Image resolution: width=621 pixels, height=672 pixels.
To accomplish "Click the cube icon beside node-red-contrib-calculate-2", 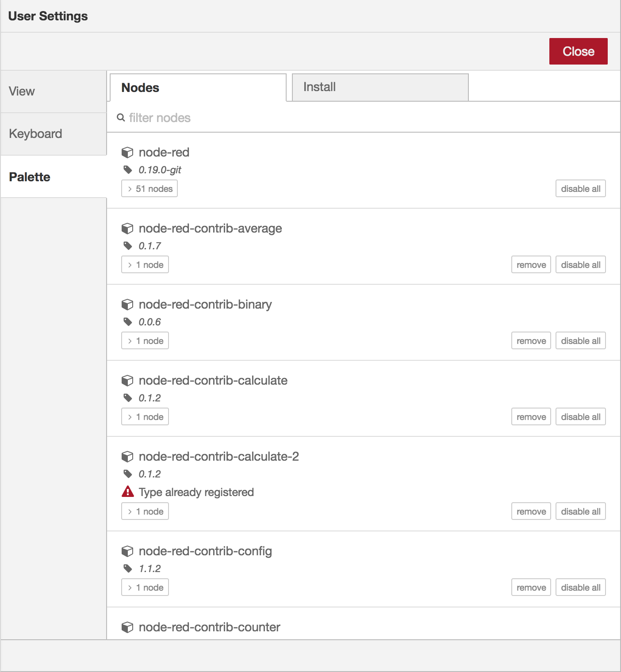I will 128,457.
